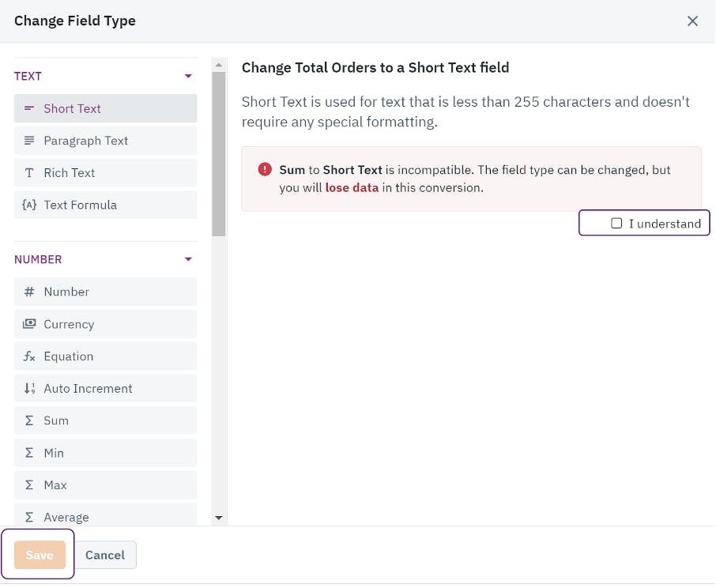
Task: Pick the Currency banknote icon
Action: (x=28, y=324)
